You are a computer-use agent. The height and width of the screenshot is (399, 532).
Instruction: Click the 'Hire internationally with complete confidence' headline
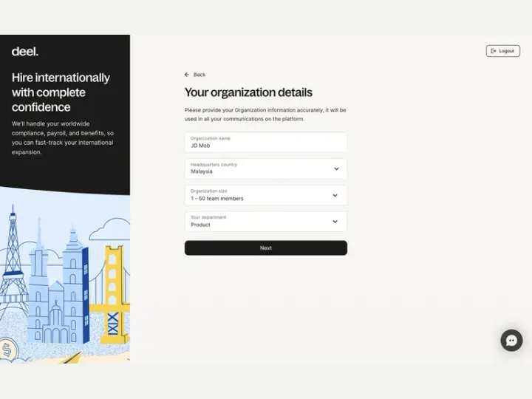click(61, 92)
